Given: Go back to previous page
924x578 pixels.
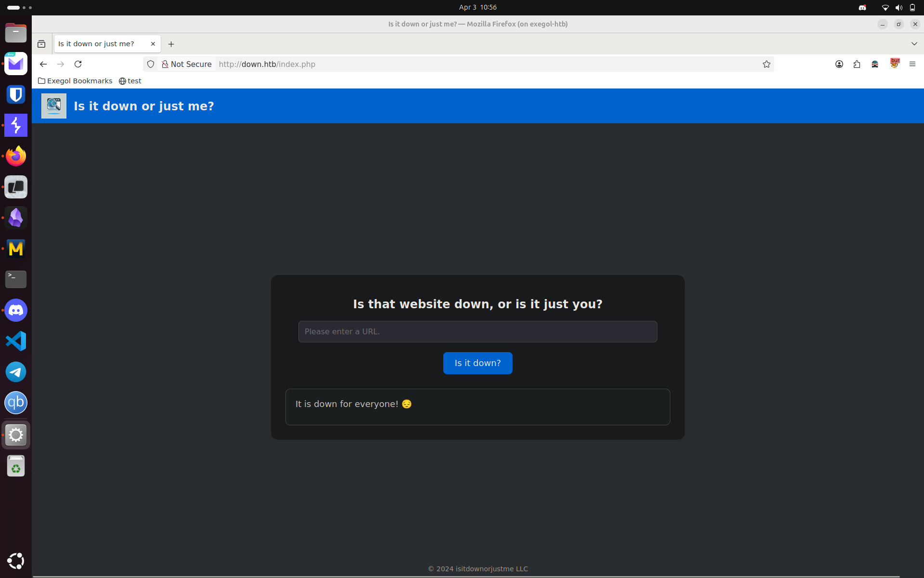Looking at the screenshot, I should tap(43, 64).
